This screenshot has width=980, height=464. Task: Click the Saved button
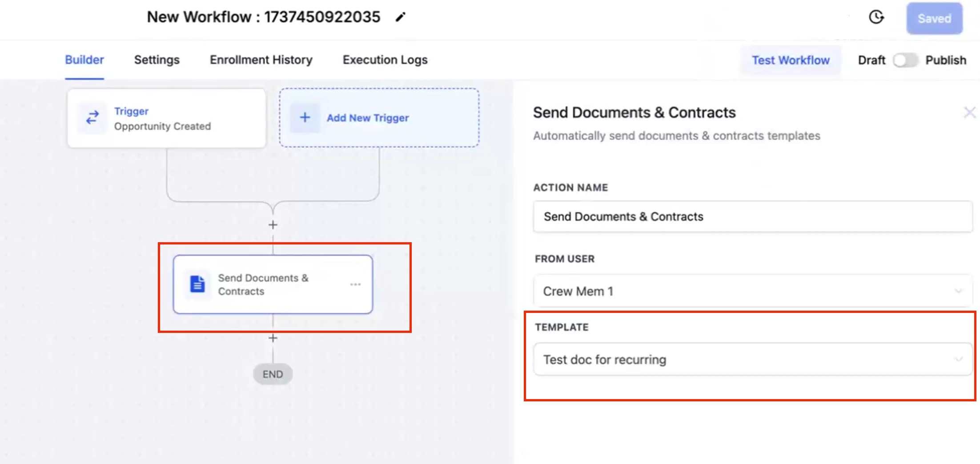tap(934, 18)
